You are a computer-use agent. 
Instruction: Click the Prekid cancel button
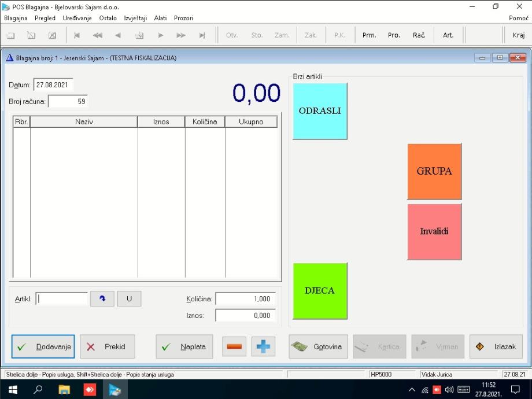point(108,346)
